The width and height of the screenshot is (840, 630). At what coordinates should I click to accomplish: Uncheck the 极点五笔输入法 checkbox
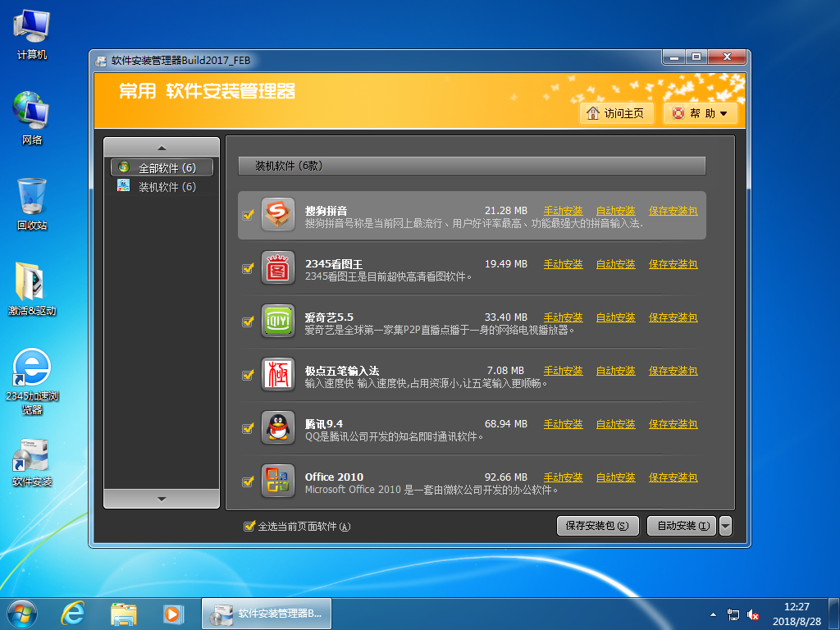[248, 374]
